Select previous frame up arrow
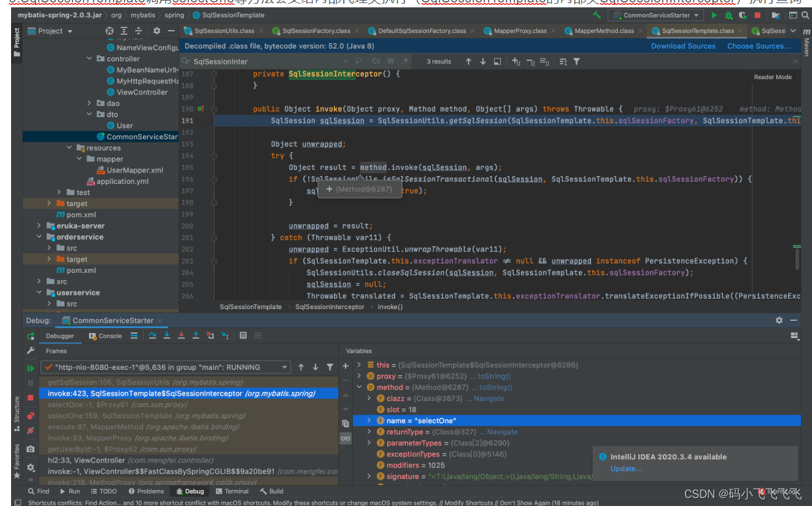Image resolution: width=812 pixels, height=506 pixels. tap(301, 367)
